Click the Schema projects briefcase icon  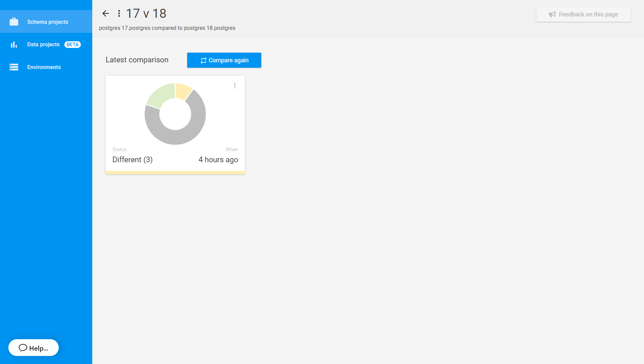coord(14,22)
